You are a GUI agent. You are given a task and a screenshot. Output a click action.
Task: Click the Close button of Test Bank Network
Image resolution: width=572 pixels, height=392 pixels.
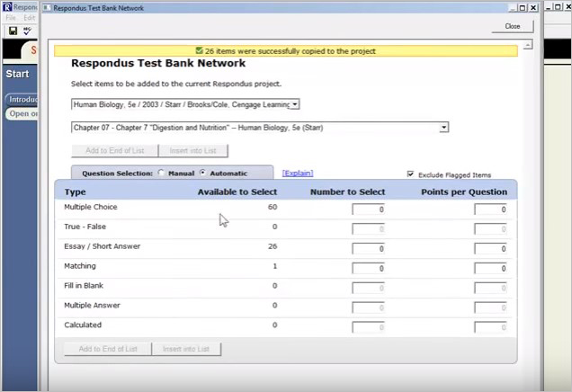(513, 26)
